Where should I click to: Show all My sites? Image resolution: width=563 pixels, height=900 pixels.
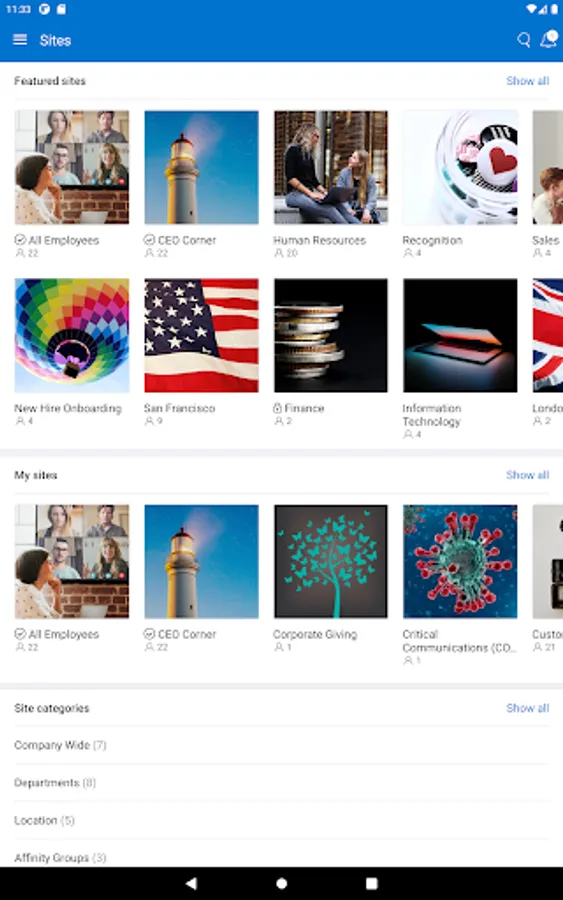[527, 475]
